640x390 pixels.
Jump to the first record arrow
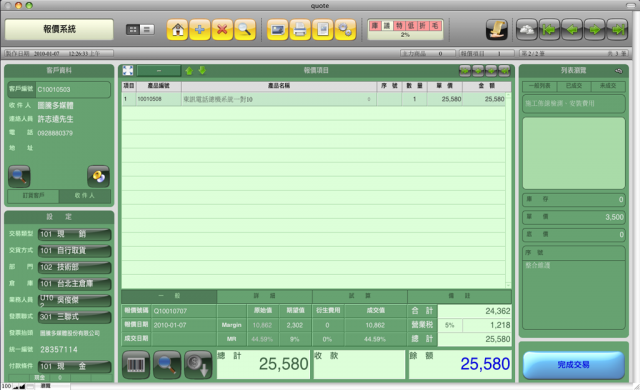(549, 30)
